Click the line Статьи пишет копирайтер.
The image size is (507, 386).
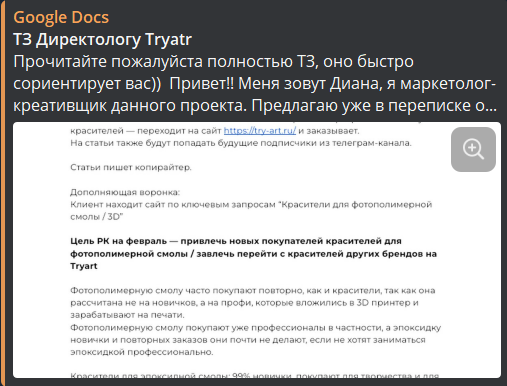[x=131, y=167]
